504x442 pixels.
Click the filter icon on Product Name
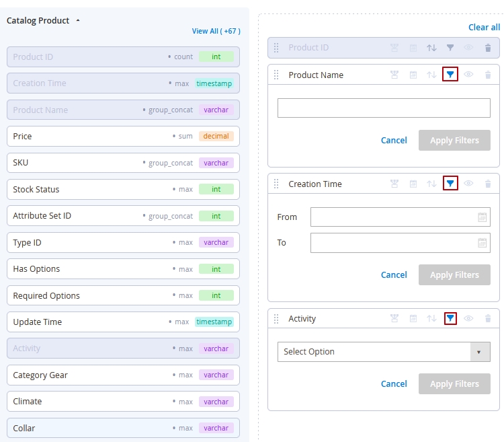[450, 75]
